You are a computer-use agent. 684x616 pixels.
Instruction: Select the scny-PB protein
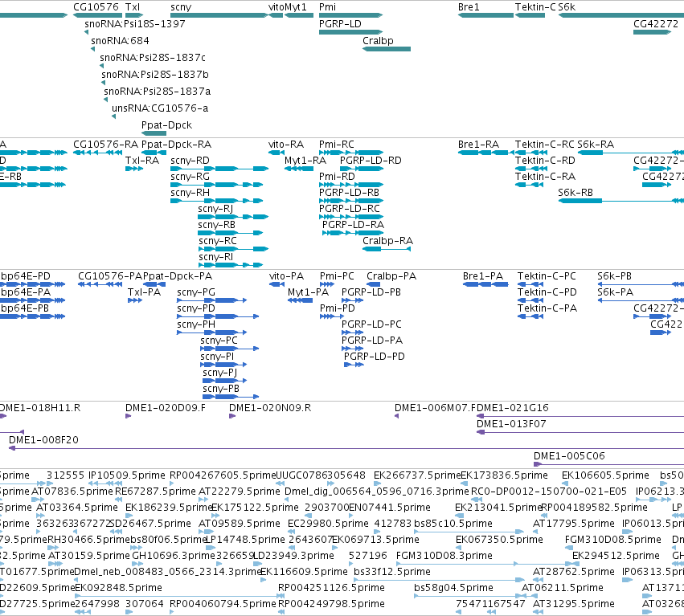pos(231,397)
